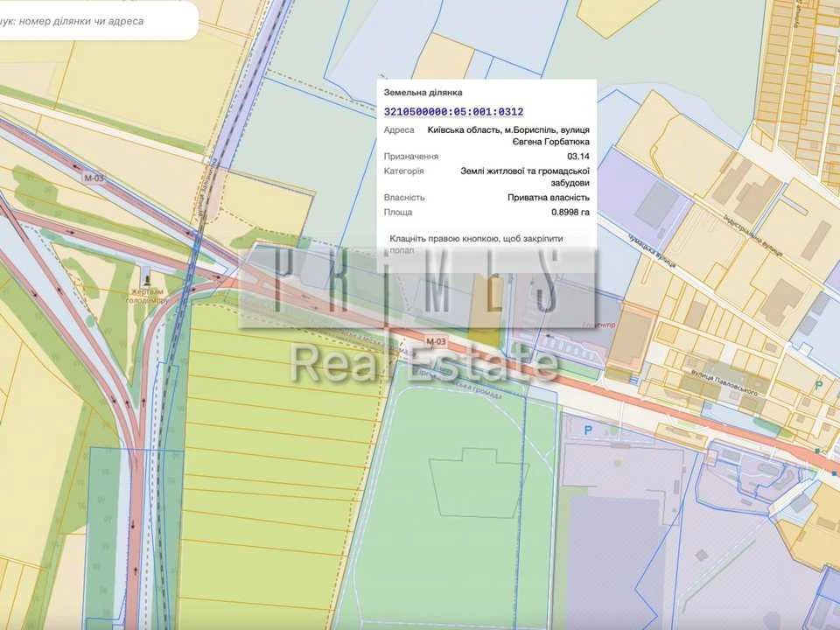Click the "Категорія" label
840x630 pixels.
pyautogui.click(x=403, y=171)
